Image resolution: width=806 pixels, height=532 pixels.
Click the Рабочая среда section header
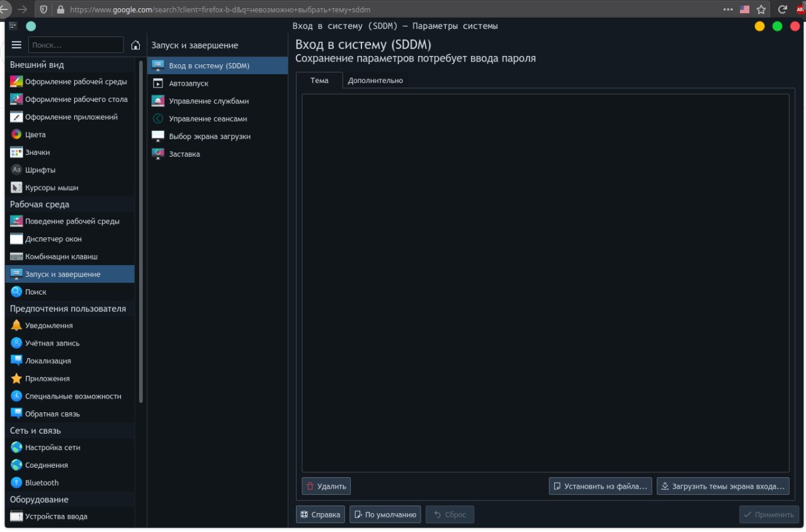coord(70,204)
